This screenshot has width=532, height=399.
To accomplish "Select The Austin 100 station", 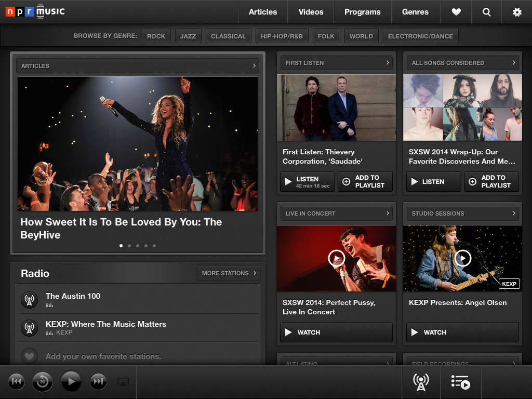I will tap(138, 299).
